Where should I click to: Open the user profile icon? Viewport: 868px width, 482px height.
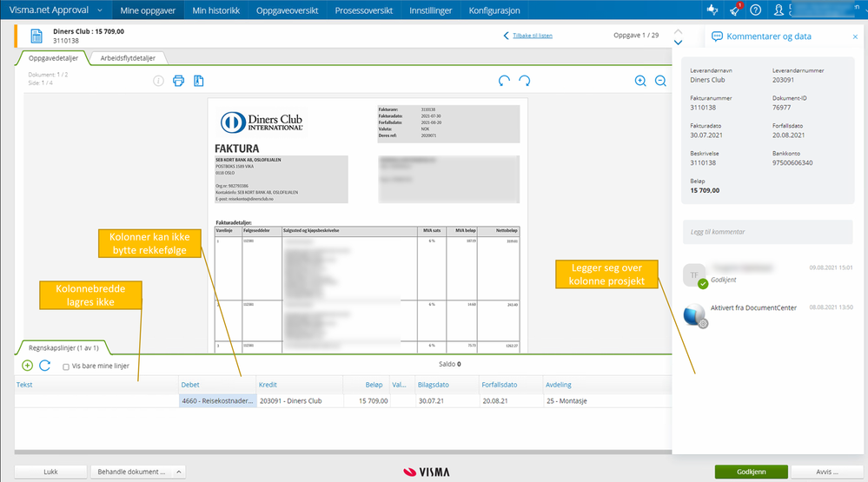779,10
